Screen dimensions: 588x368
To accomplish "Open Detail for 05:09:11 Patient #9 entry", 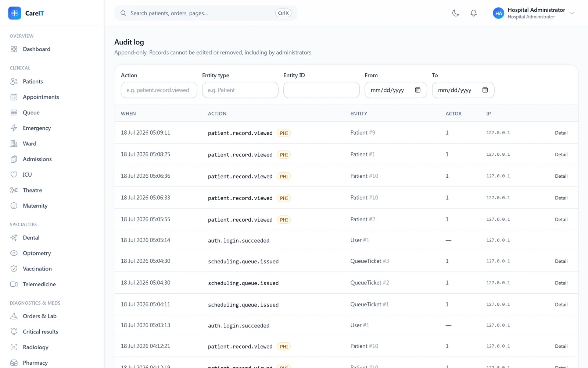I will coord(561,133).
